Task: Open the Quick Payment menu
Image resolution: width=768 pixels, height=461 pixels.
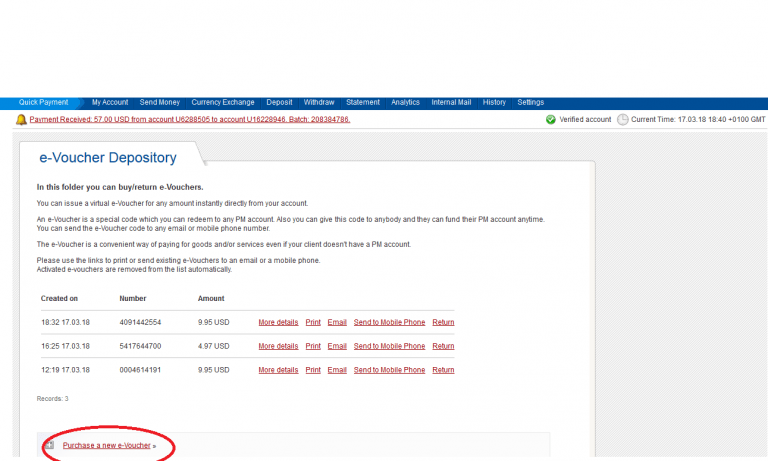Action: 43,102
